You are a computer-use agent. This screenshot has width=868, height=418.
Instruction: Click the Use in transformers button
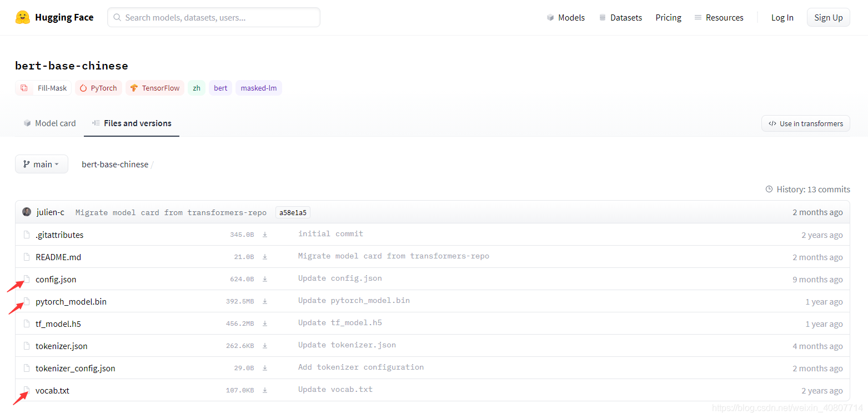coord(805,123)
